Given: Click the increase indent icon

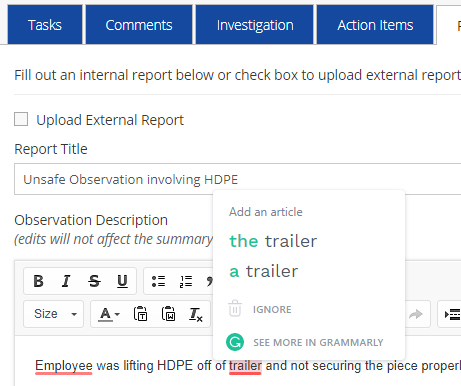Looking at the screenshot, I should click(452, 314).
